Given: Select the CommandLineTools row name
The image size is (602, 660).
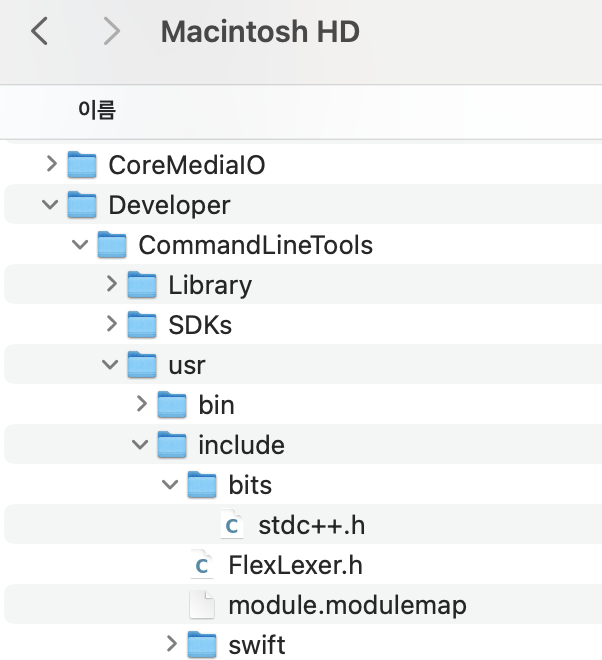Looking at the screenshot, I should point(256,245).
